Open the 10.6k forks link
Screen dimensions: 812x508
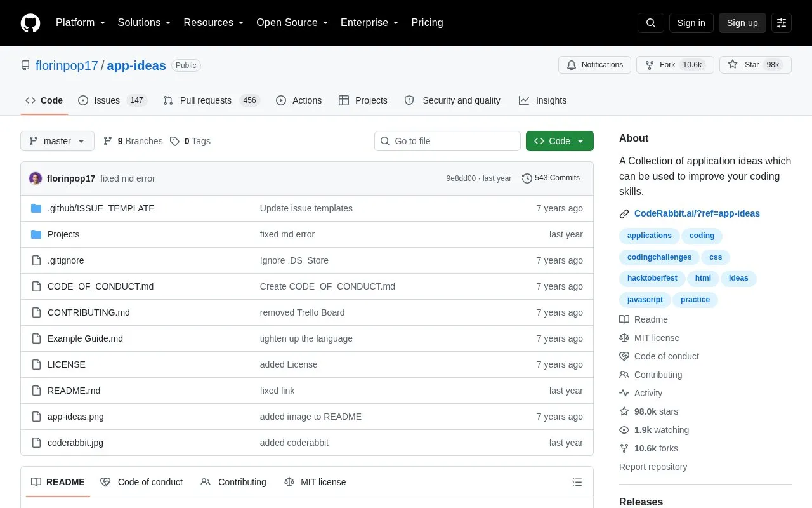click(649, 448)
